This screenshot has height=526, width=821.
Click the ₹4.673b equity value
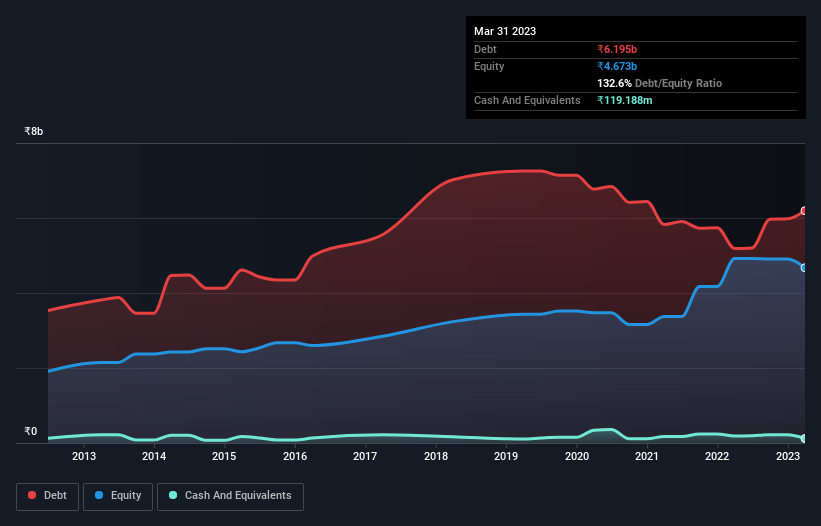pyautogui.click(x=617, y=66)
